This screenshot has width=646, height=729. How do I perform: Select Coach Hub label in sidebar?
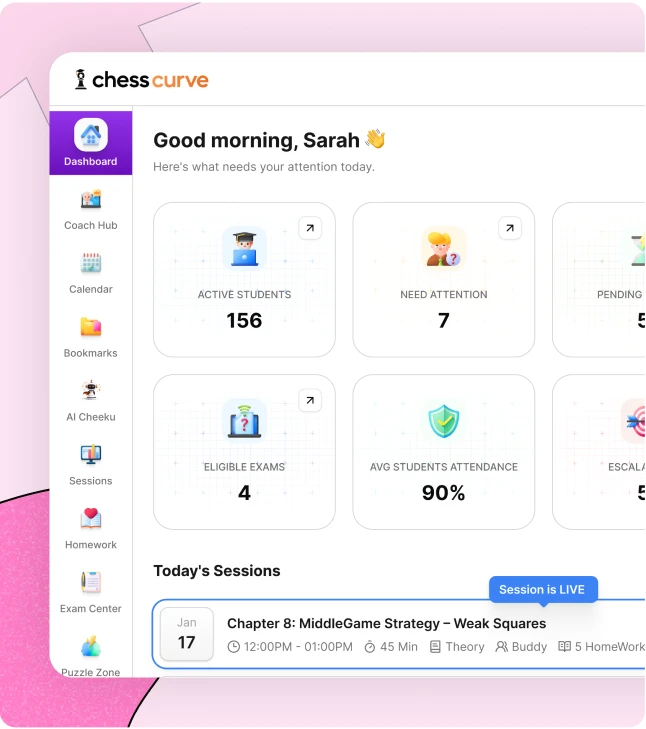[x=91, y=225]
